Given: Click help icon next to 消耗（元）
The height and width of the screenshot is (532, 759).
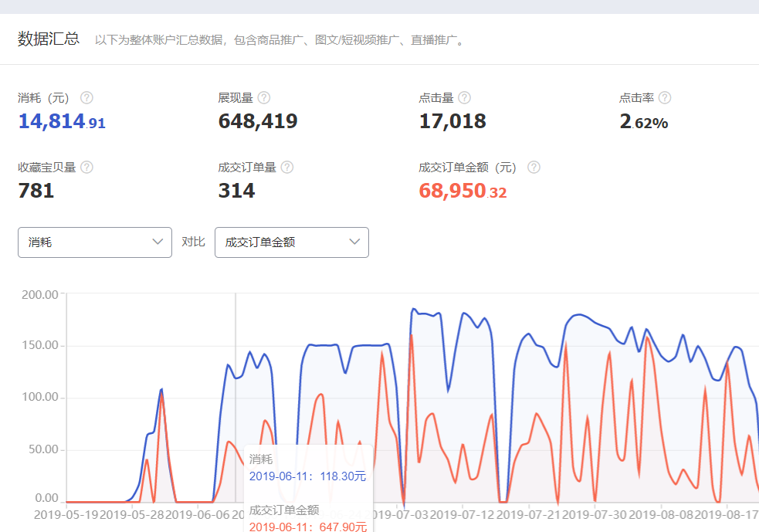Looking at the screenshot, I should [87, 98].
